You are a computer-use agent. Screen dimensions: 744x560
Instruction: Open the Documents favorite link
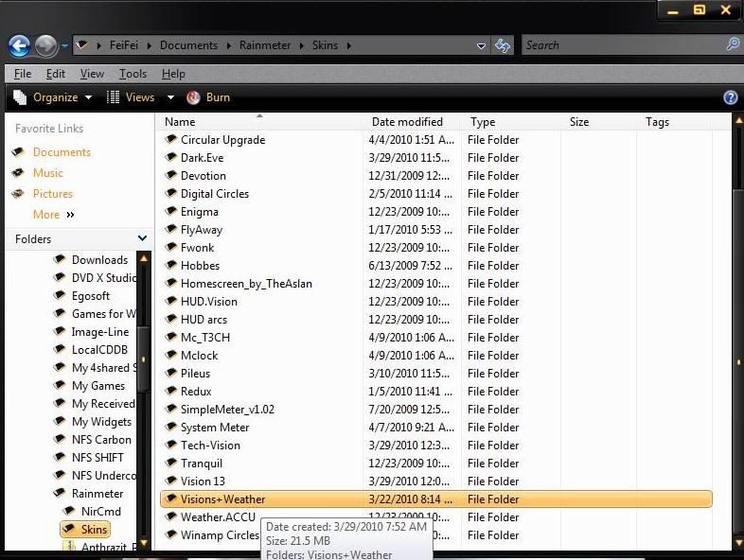(x=62, y=152)
